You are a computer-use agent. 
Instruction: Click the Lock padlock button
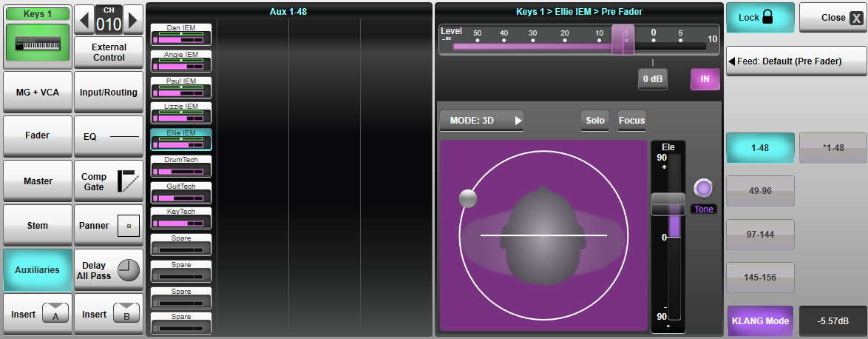(x=760, y=17)
